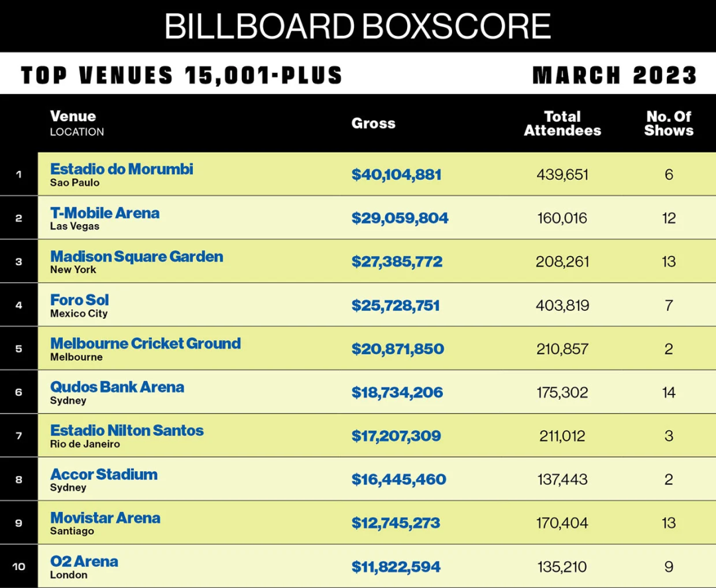Select the Accor Stadium venue name
Screen dimensions: 716x588
coord(104,474)
